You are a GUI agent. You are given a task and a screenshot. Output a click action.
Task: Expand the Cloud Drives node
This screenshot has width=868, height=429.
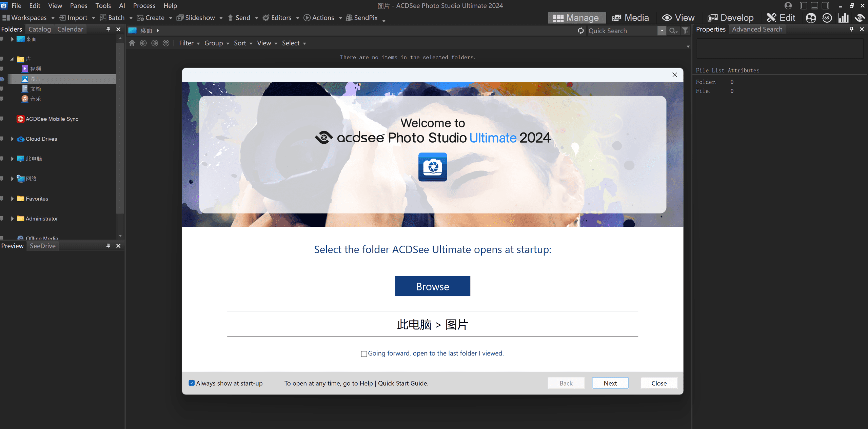click(x=12, y=139)
